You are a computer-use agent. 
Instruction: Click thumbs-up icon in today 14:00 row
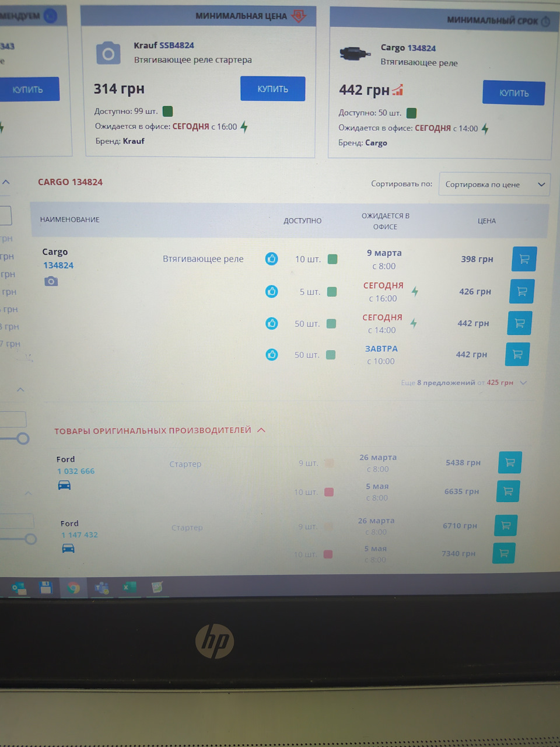tap(271, 323)
